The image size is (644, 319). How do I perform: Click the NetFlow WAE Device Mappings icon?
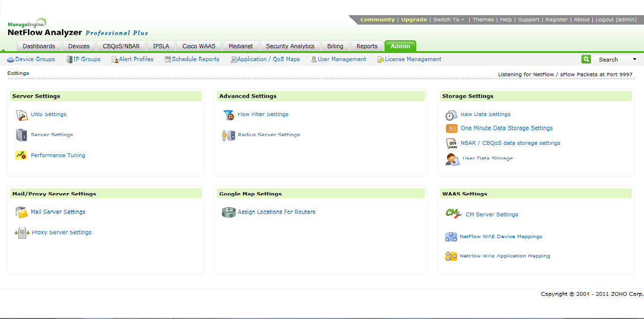pos(451,237)
